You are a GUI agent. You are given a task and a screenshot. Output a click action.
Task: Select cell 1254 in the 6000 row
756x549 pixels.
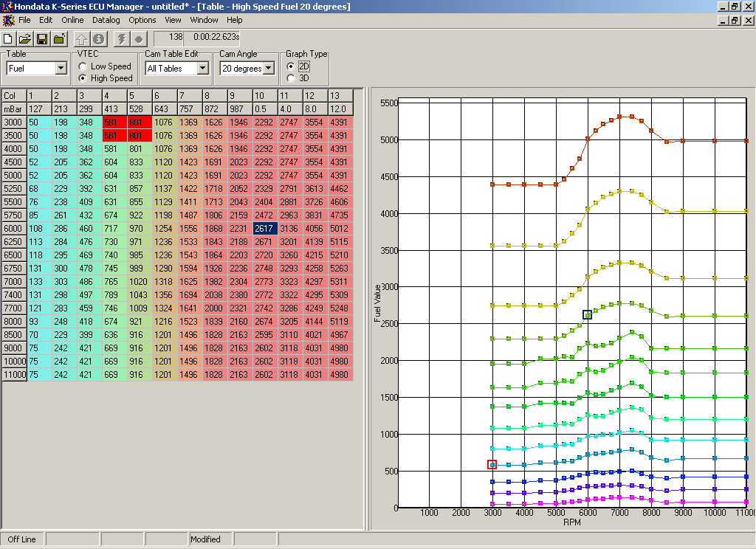tap(165, 229)
